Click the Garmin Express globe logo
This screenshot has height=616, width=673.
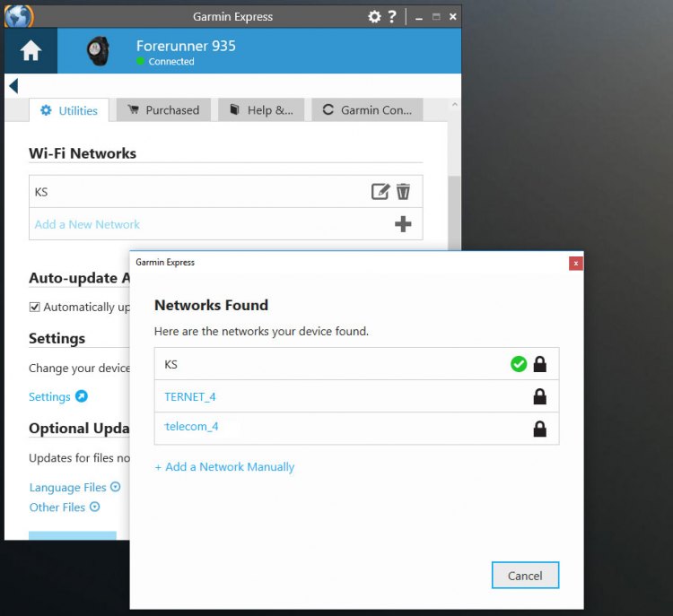tap(19, 16)
